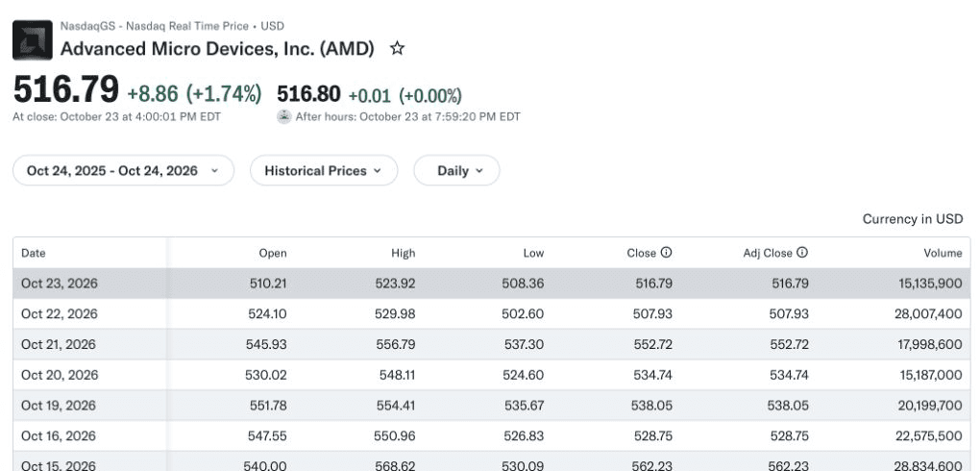
Task: Click the low price 502.60
Action: coord(523,314)
